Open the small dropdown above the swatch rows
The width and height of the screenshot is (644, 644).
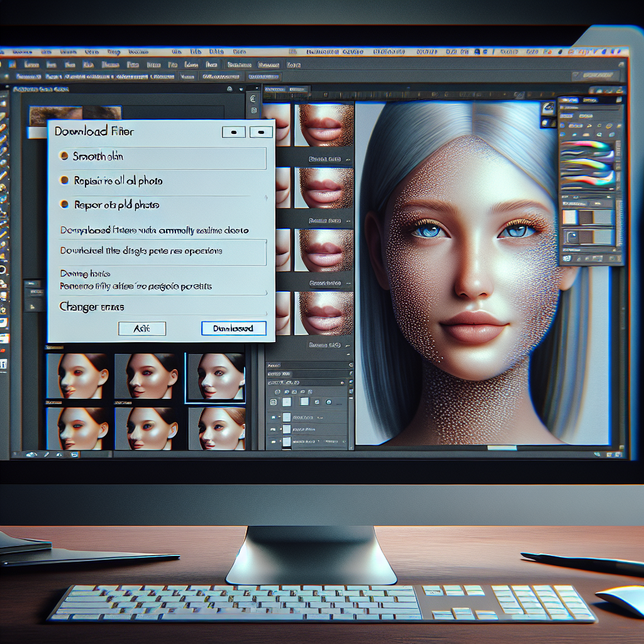click(x=597, y=203)
